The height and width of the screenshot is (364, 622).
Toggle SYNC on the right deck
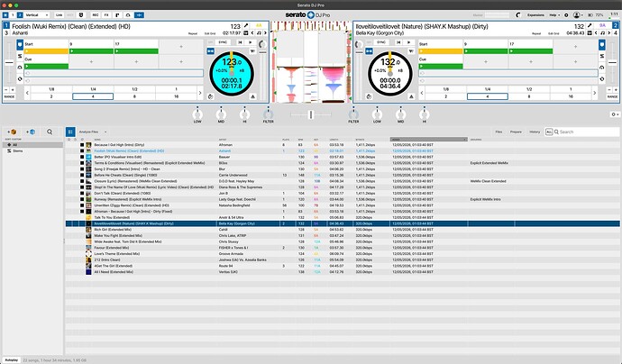point(381,42)
